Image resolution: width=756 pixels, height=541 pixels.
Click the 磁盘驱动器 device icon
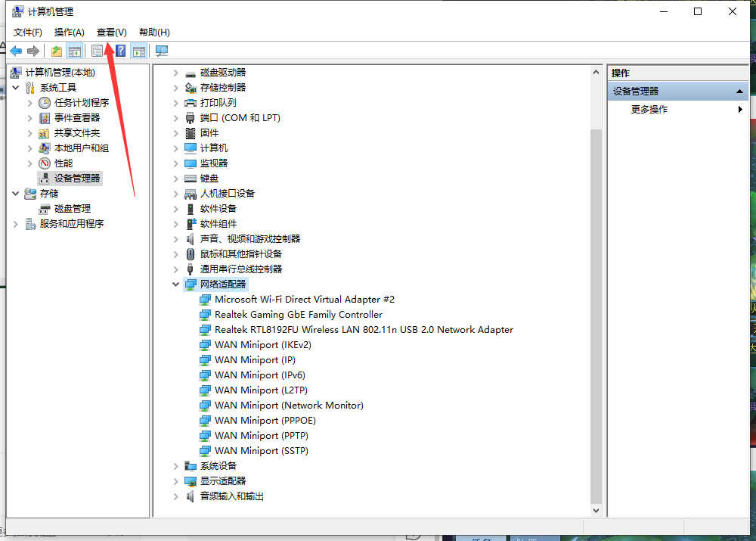[191, 73]
